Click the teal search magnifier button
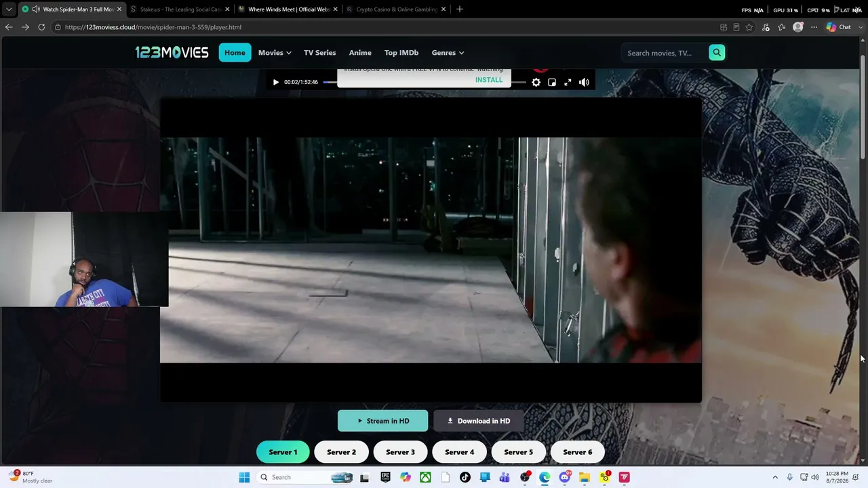 click(717, 53)
